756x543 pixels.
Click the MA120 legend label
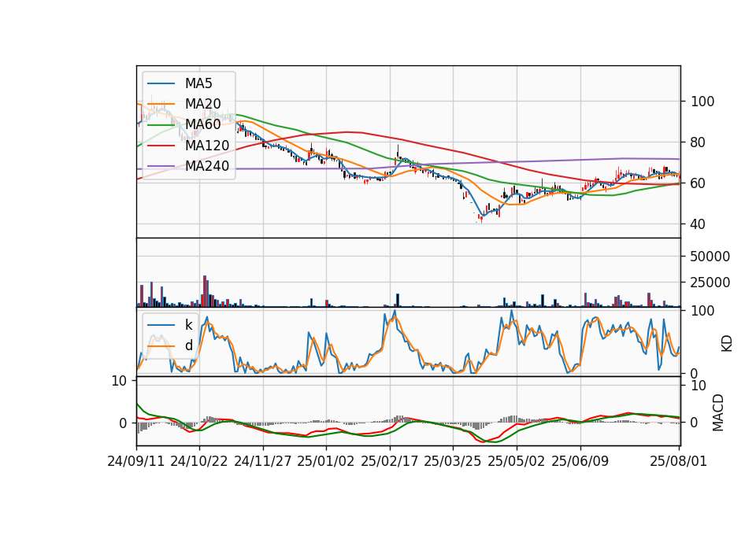207,145
